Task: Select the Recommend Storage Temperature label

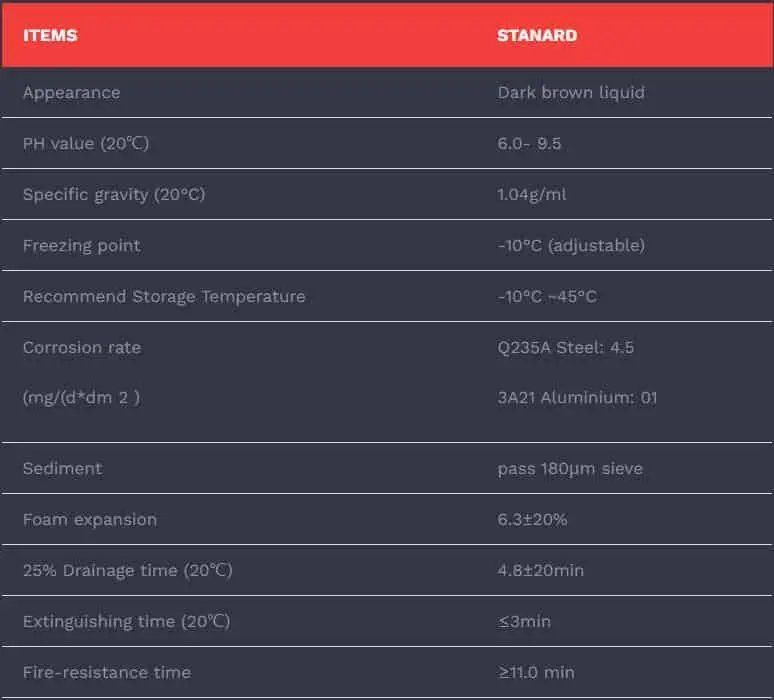Action: point(164,296)
